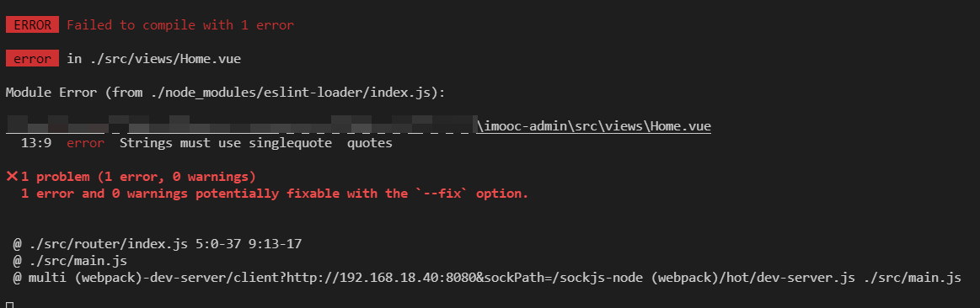The height and width of the screenshot is (308, 980).
Task: Click the red ERROR badge at top
Action: pos(33,25)
